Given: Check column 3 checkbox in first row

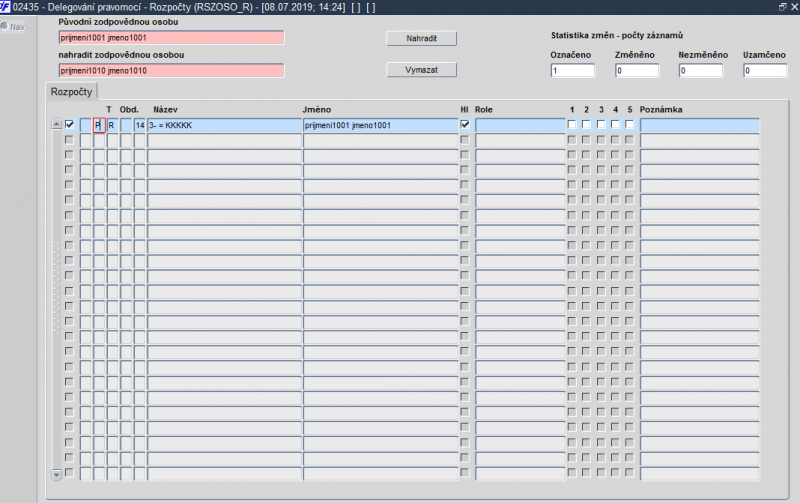Looking at the screenshot, I should coord(601,124).
